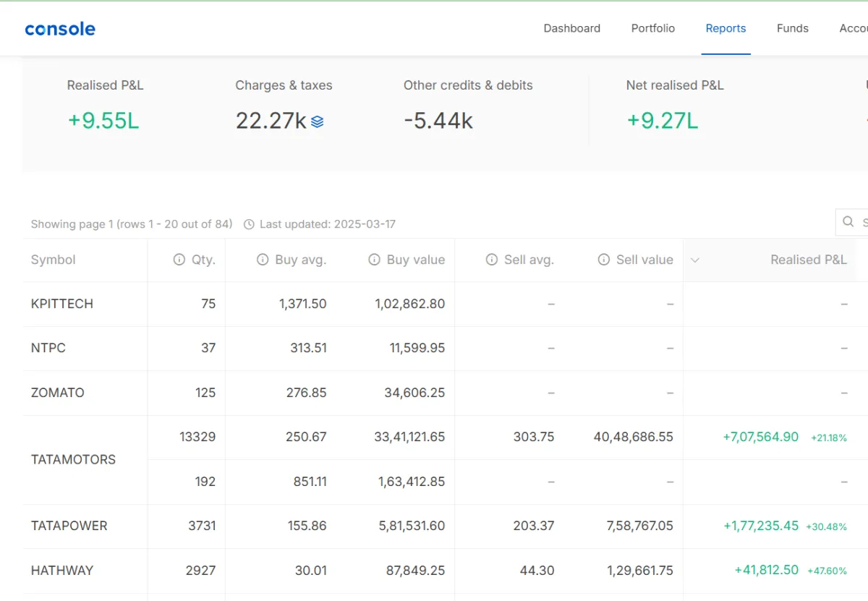Open the Account tab
The image size is (868, 601).
[x=854, y=28]
